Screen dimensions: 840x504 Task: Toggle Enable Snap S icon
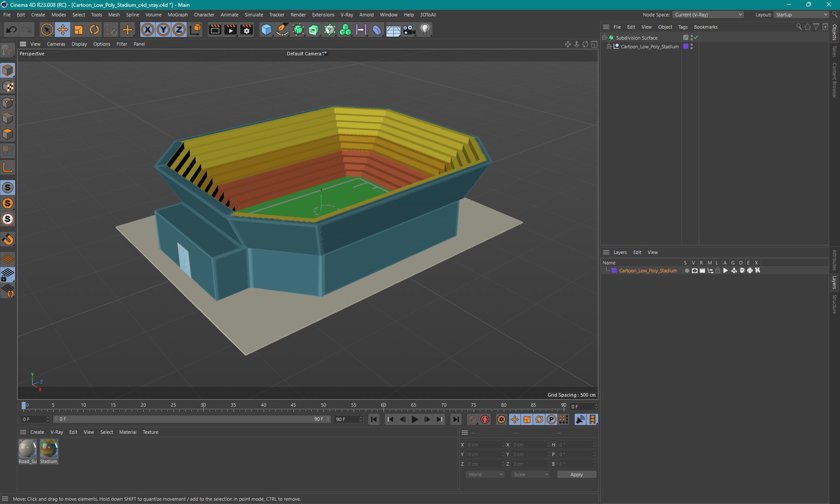point(8,188)
